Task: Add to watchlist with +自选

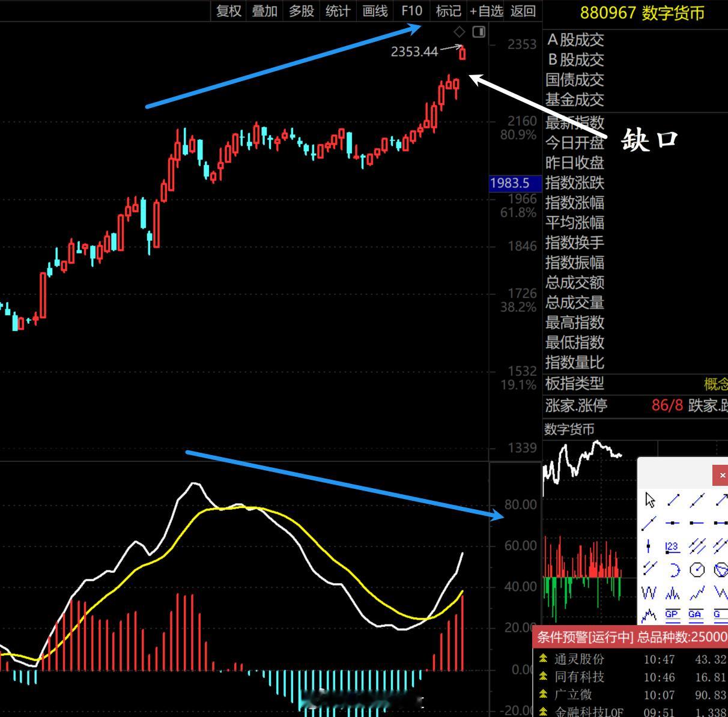Action: [x=486, y=11]
